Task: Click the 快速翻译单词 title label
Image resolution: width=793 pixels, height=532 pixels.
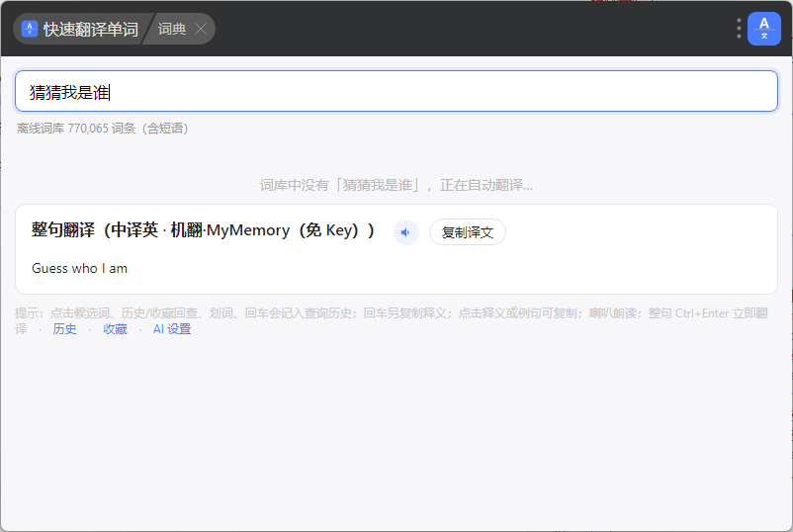Action: click(91, 30)
